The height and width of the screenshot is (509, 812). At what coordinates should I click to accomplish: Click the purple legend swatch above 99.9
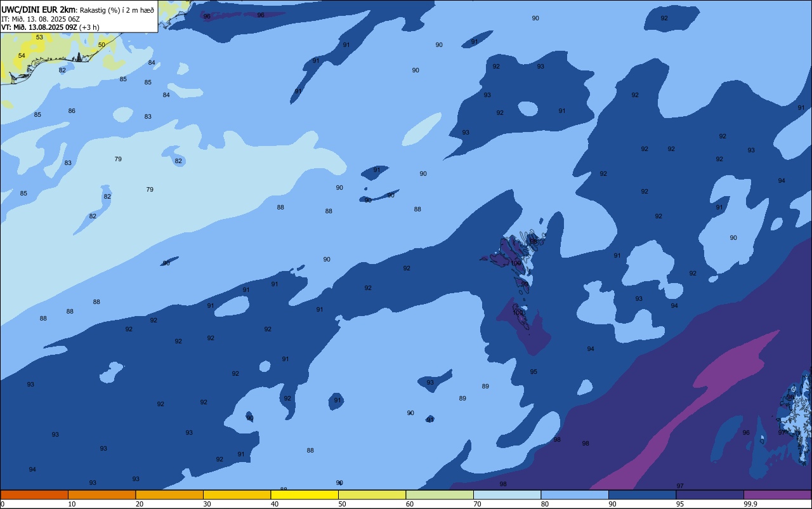click(777, 494)
